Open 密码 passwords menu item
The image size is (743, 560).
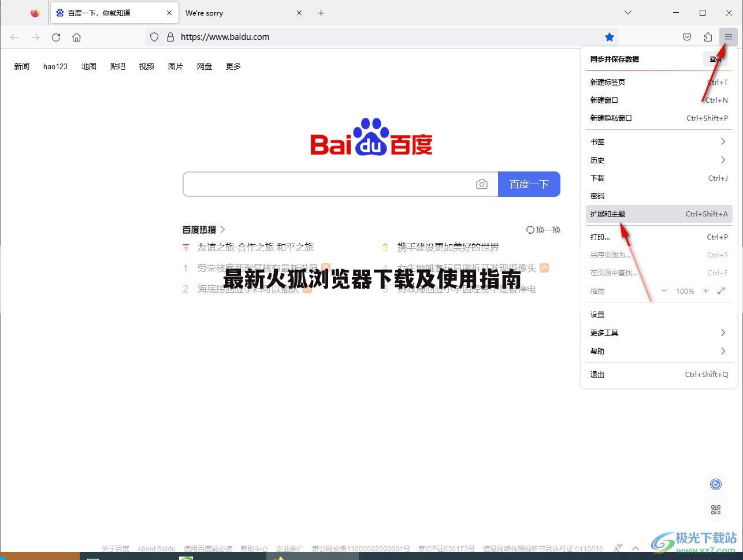[659, 196]
